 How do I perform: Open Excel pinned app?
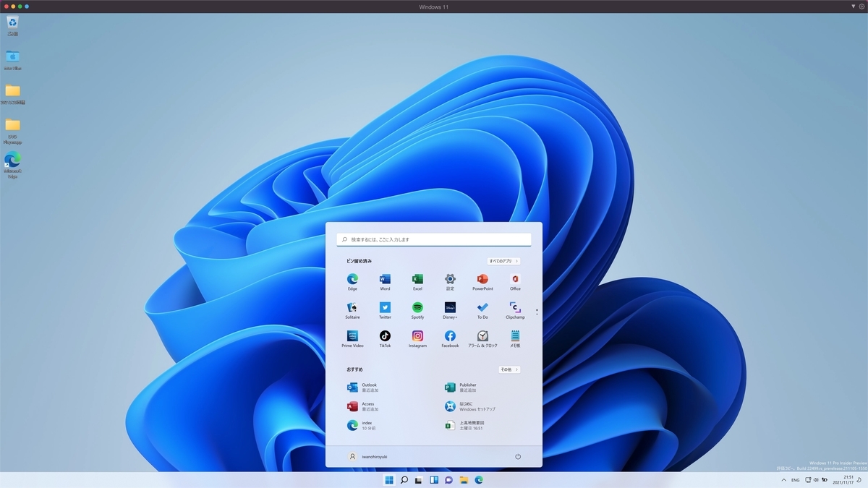click(417, 282)
